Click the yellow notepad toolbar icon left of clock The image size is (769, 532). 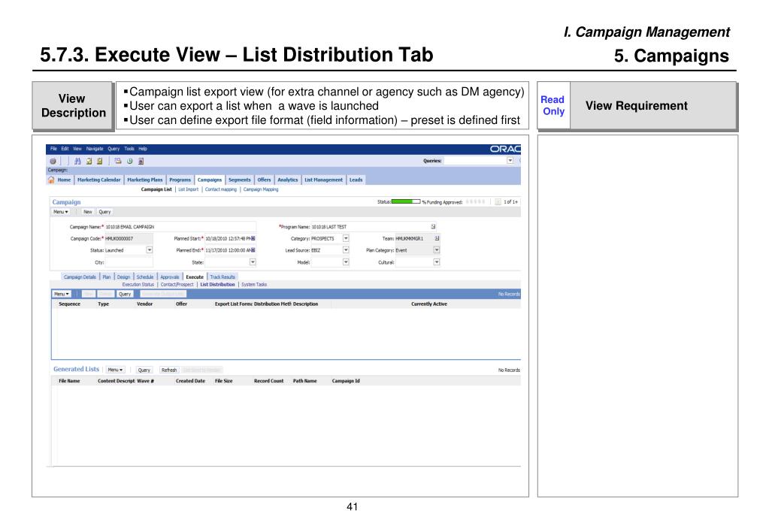(x=100, y=161)
